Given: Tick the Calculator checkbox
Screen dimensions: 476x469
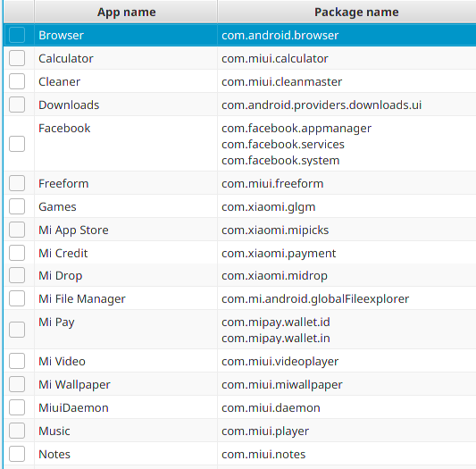Looking at the screenshot, I should pos(17,58).
